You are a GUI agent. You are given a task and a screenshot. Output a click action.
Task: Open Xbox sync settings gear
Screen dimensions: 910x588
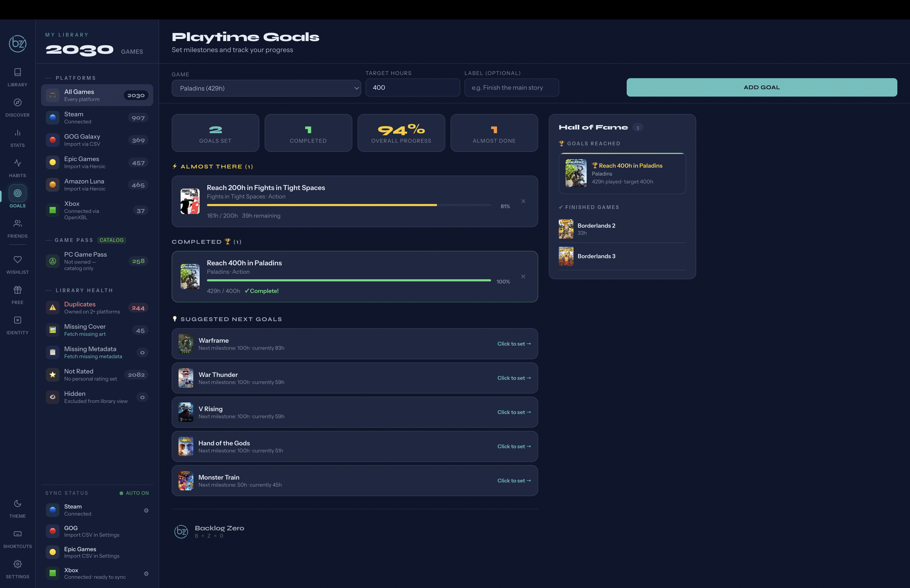(x=146, y=574)
